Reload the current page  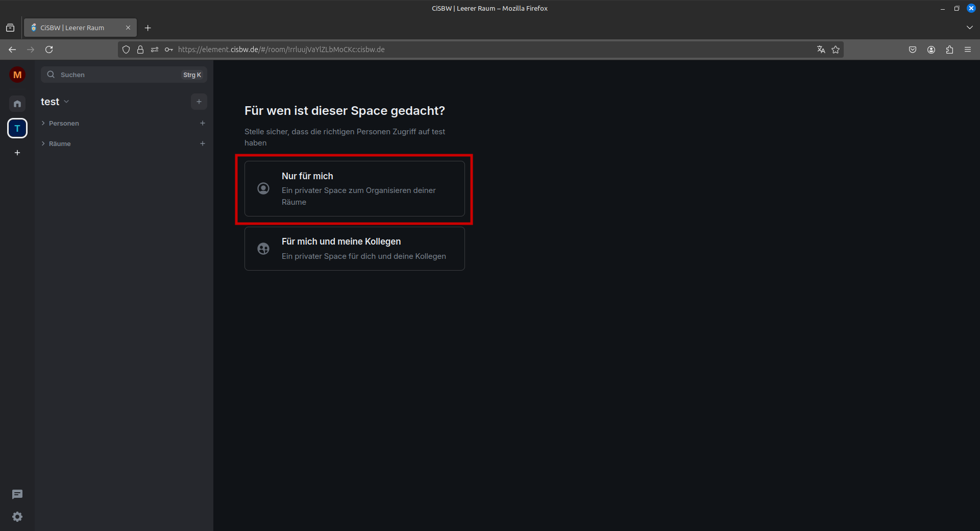[x=49, y=50]
